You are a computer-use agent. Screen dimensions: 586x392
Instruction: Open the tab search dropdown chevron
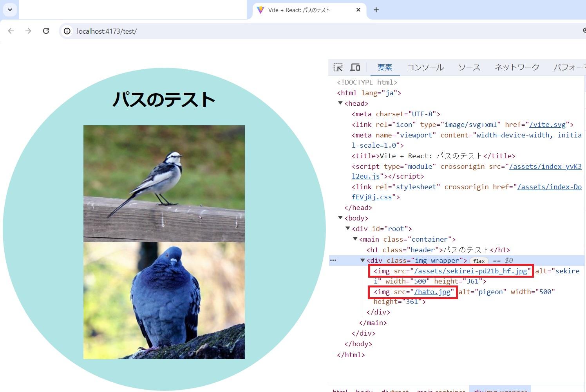click(x=10, y=10)
